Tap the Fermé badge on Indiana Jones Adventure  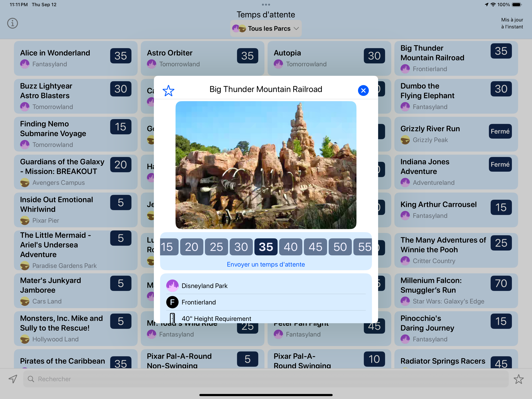tap(500, 164)
